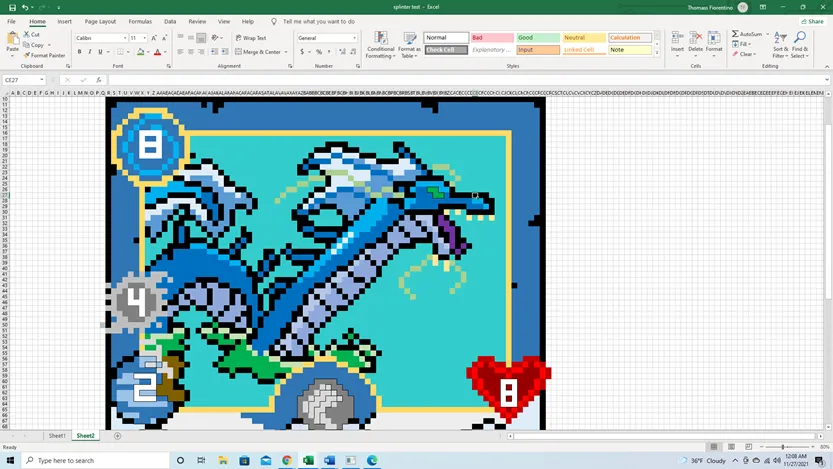Decrease font size with smaller A icon
The width and height of the screenshot is (833, 469).
pos(164,38)
